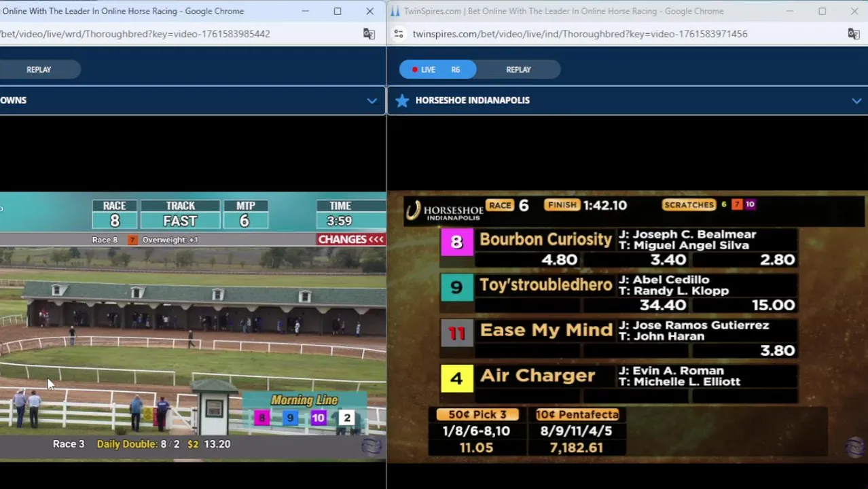Click the TRACK FAST indicator
The width and height of the screenshot is (868, 489).
180,215
